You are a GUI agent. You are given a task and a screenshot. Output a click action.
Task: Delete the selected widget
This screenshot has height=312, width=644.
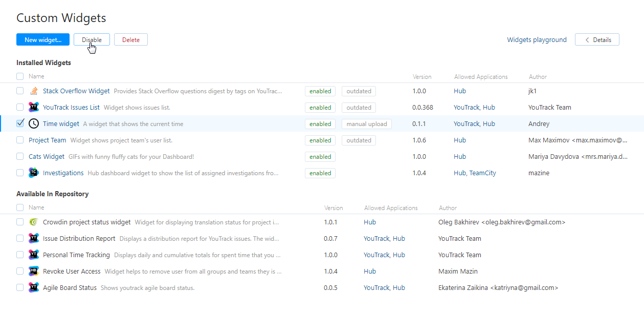[x=131, y=40]
